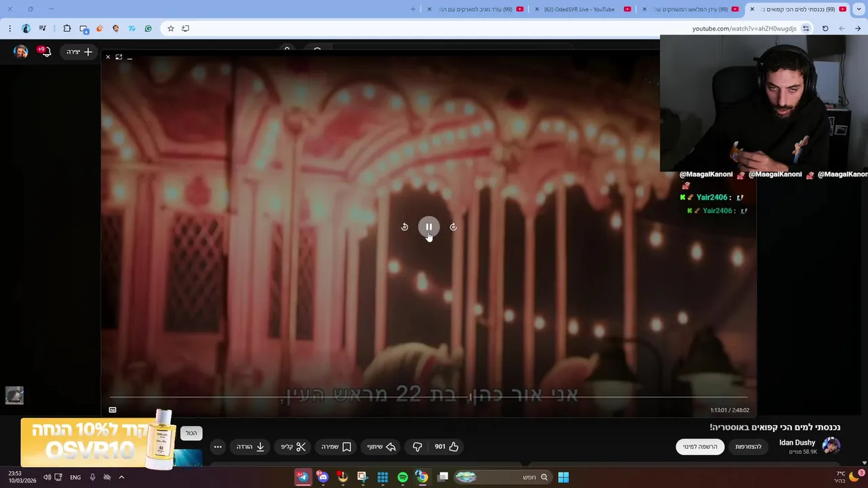Click the subtitles icon below the video
Viewport: 868px width, 488px height.
click(113, 410)
